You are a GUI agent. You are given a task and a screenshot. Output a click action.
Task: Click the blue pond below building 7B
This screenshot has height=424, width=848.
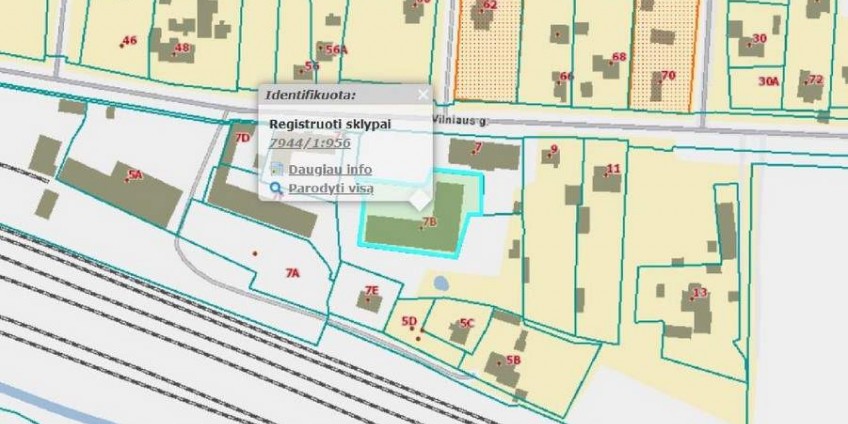[x=440, y=285]
